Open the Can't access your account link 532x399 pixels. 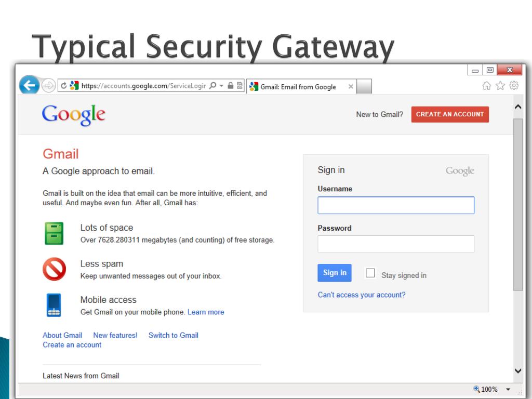362,295
